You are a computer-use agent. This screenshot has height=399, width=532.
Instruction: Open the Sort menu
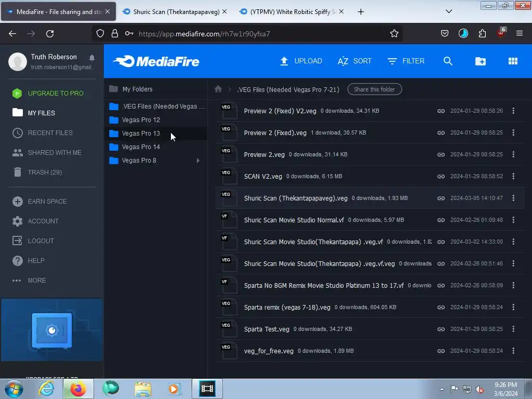354,61
